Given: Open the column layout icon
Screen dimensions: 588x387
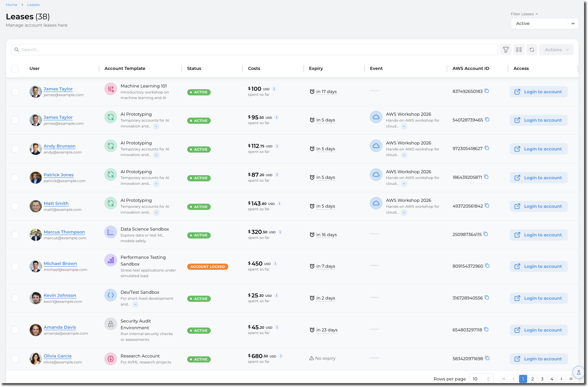Looking at the screenshot, I should point(519,50).
